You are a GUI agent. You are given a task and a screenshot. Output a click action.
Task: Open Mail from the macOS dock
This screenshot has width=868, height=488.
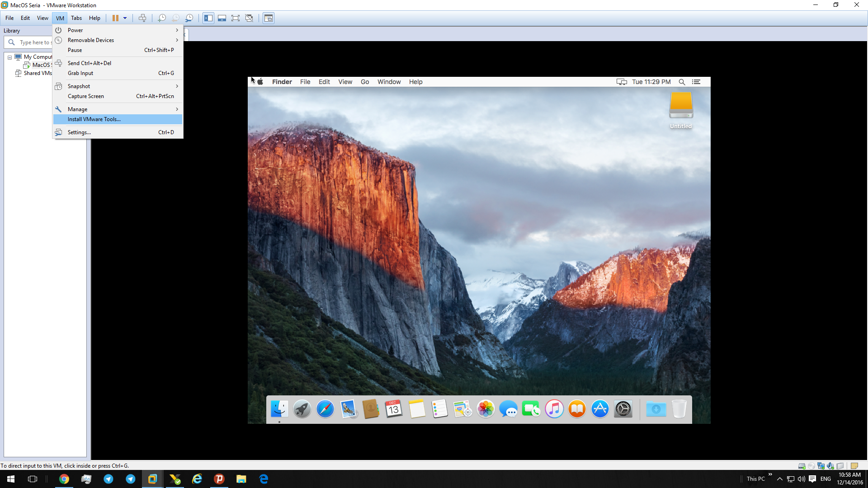pos(348,409)
